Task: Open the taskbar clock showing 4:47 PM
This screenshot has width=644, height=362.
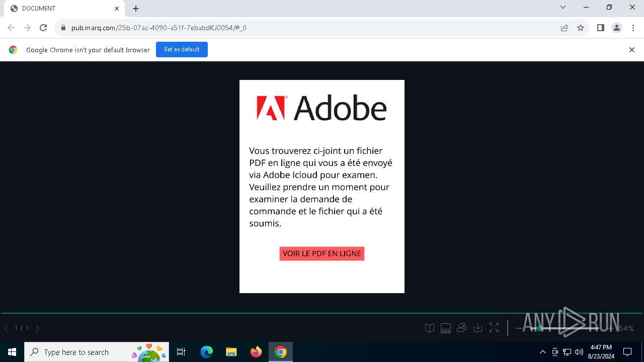Action: (x=601, y=352)
